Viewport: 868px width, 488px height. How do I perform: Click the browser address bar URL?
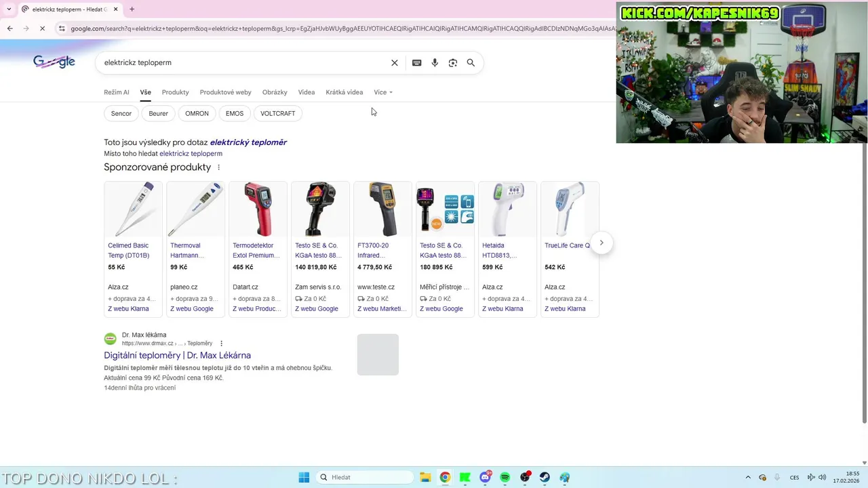(x=339, y=28)
